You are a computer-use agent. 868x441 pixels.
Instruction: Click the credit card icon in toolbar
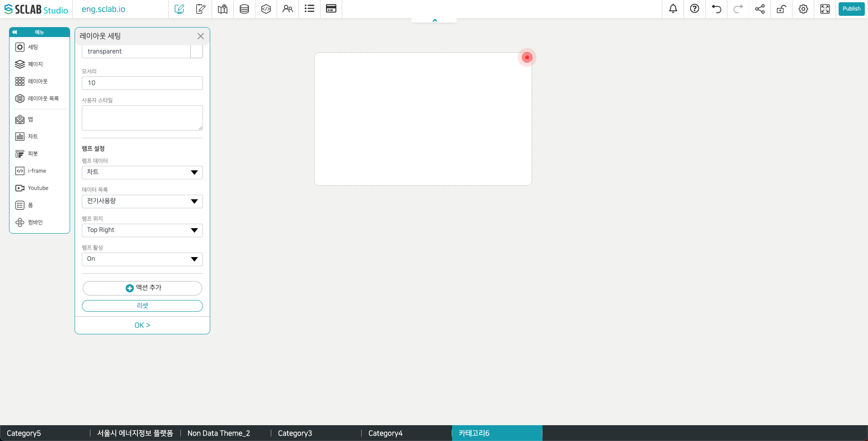[331, 9]
